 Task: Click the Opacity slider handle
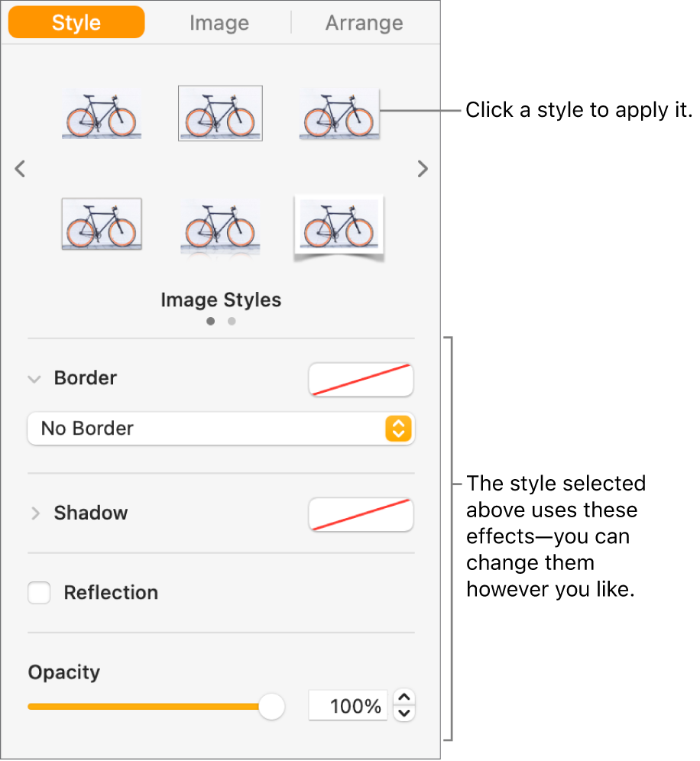click(x=271, y=707)
